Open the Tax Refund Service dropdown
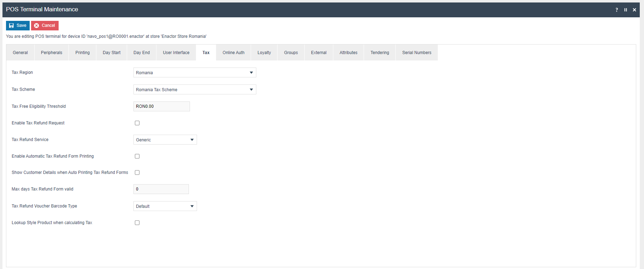 [x=165, y=140]
